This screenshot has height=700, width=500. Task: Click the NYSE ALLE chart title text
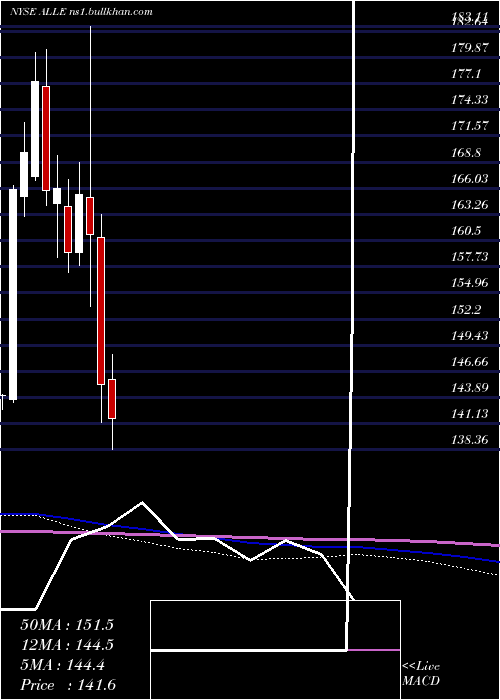coord(81,12)
